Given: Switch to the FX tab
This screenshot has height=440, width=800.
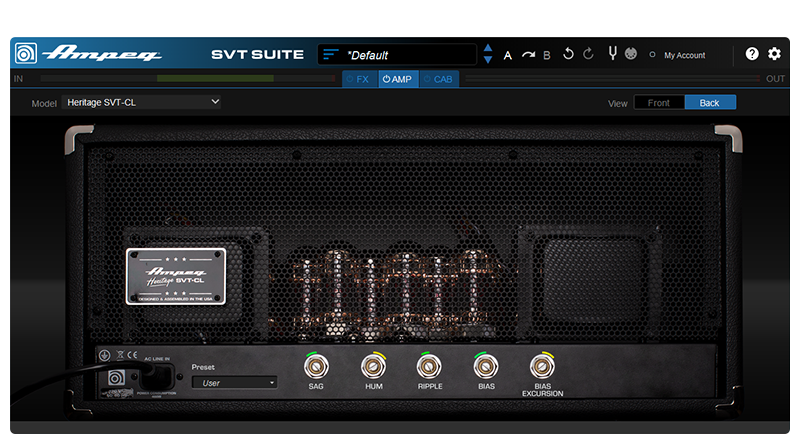Looking at the screenshot, I should [x=360, y=79].
